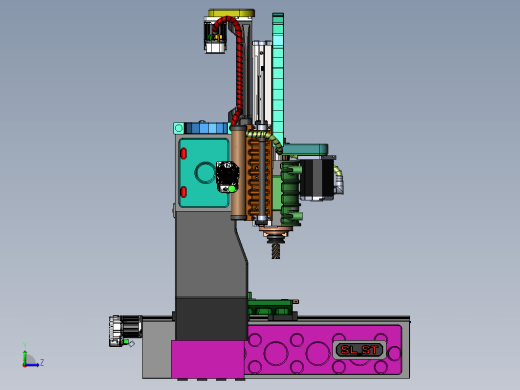Pick the end mill cutting tool
520x390 pixels.
(276, 251)
